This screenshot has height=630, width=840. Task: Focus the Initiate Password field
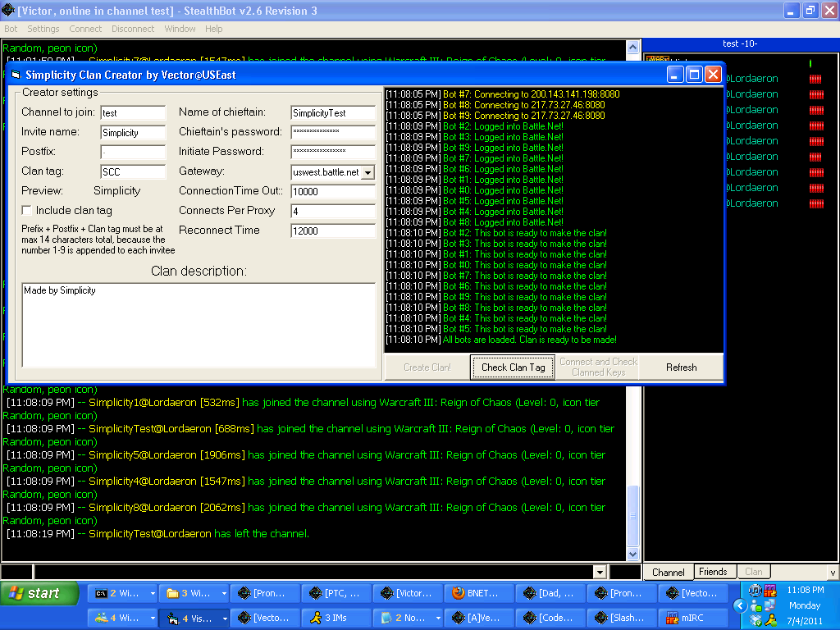coord(333,152)
